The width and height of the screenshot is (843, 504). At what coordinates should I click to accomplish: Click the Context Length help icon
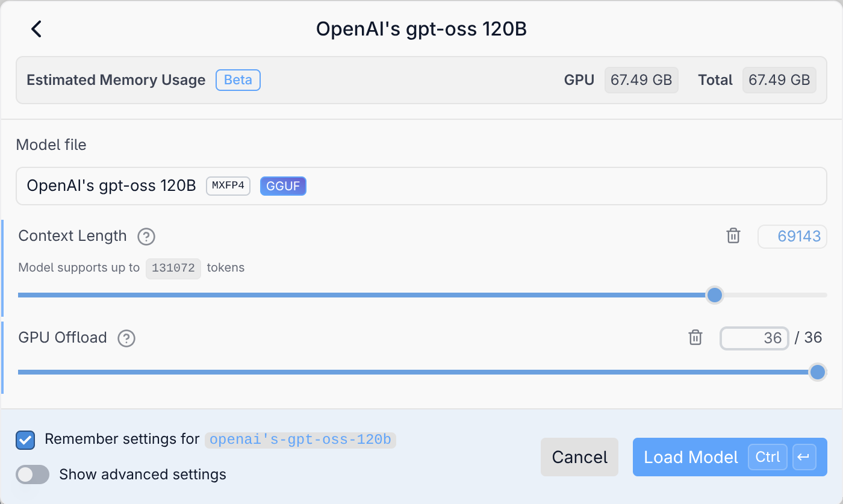pos(146,237)
